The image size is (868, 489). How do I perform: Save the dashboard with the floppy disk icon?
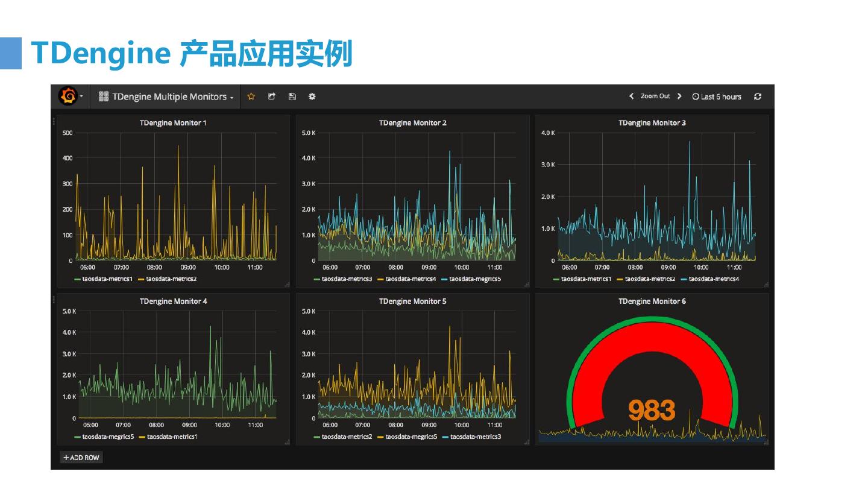pos(292,96)
